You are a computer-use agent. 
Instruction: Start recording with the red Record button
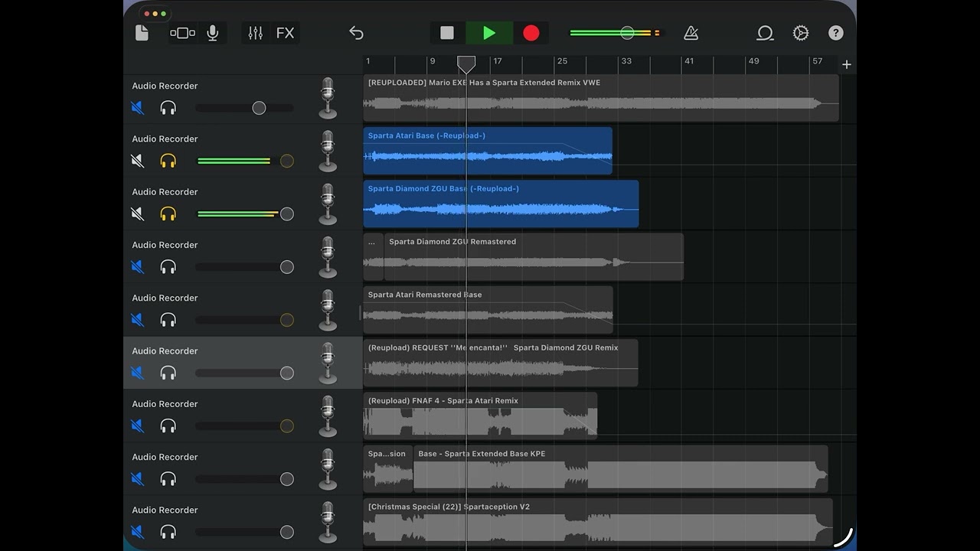531,33
